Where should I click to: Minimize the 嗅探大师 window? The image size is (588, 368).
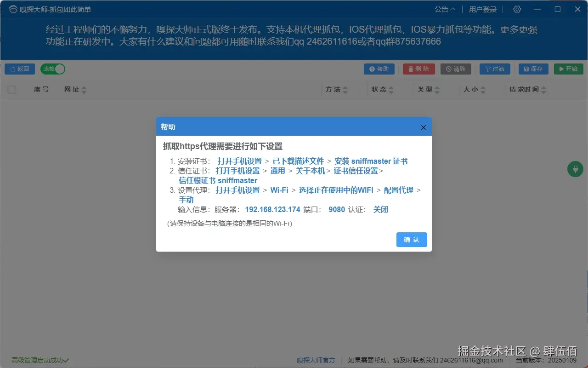click(537, 9)
